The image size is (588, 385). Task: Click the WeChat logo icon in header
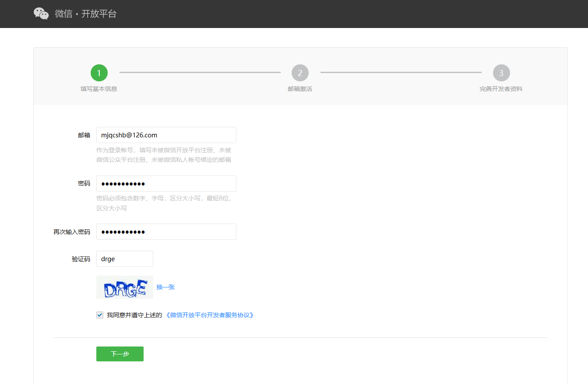tap(41, 14)
